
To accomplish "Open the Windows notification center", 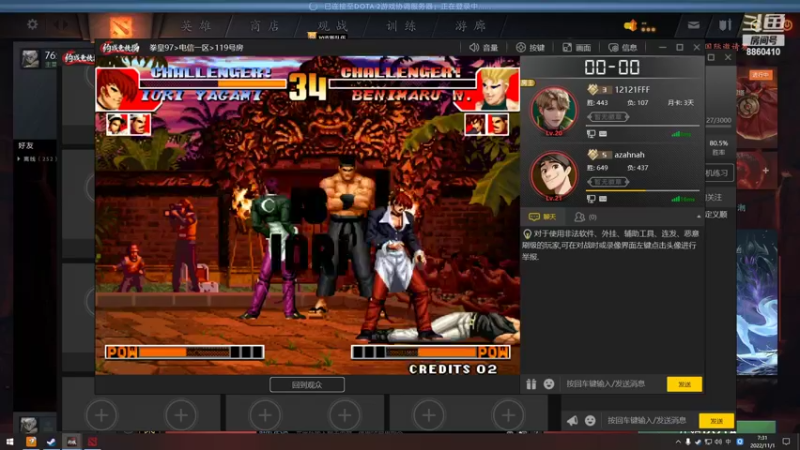I will tap(786, 442).
